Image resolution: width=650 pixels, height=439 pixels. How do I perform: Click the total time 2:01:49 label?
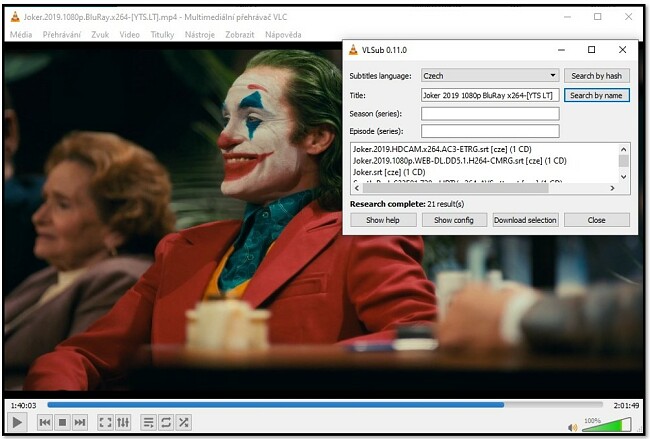pyautogui.click(x=626, y=405)
